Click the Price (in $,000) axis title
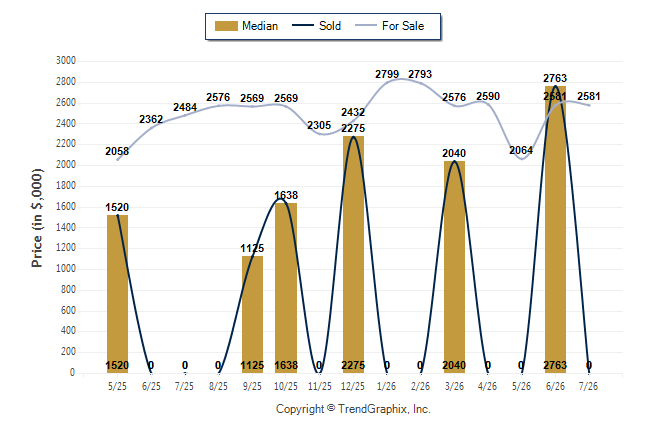 pos(37,218)
